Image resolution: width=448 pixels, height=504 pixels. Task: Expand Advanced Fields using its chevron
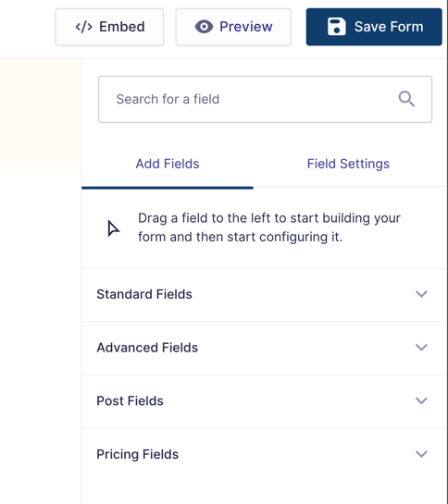[x=421, y=348]
